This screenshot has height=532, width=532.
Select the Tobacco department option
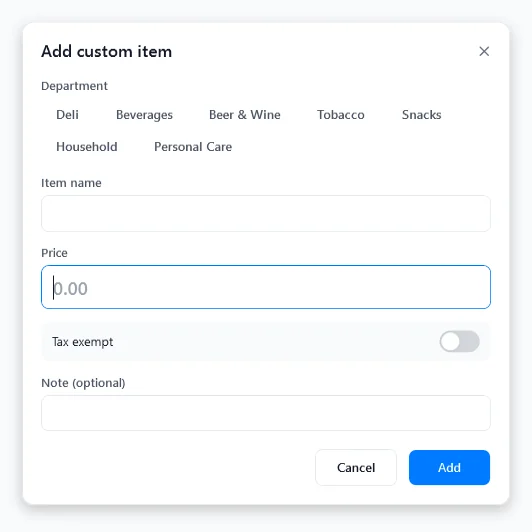341,115
